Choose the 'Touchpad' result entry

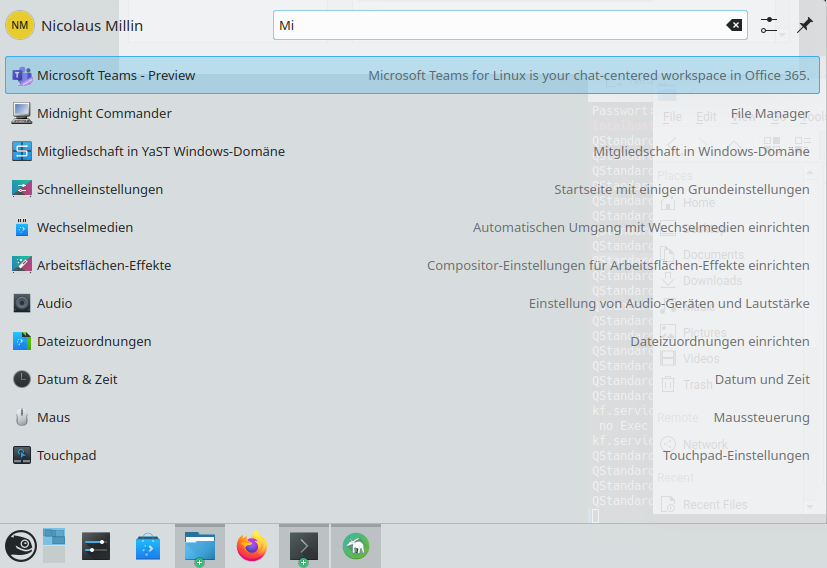click(x=412, y=455)
